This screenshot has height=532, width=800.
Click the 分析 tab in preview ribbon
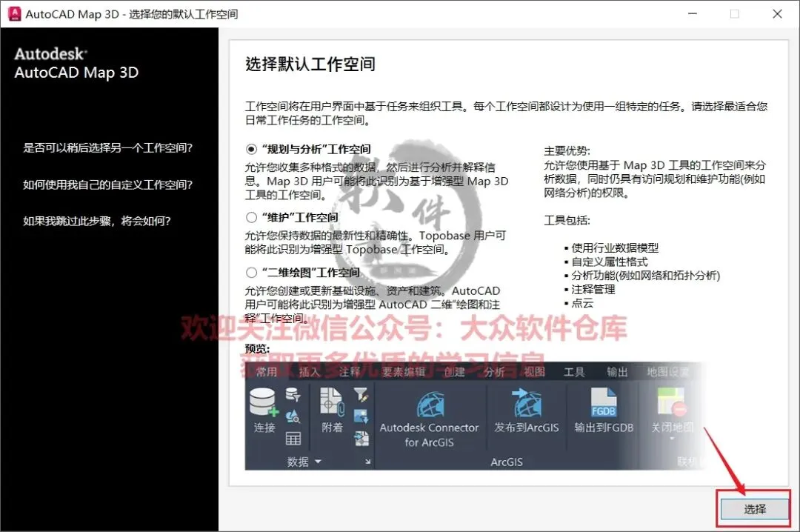tap(494, 372)
